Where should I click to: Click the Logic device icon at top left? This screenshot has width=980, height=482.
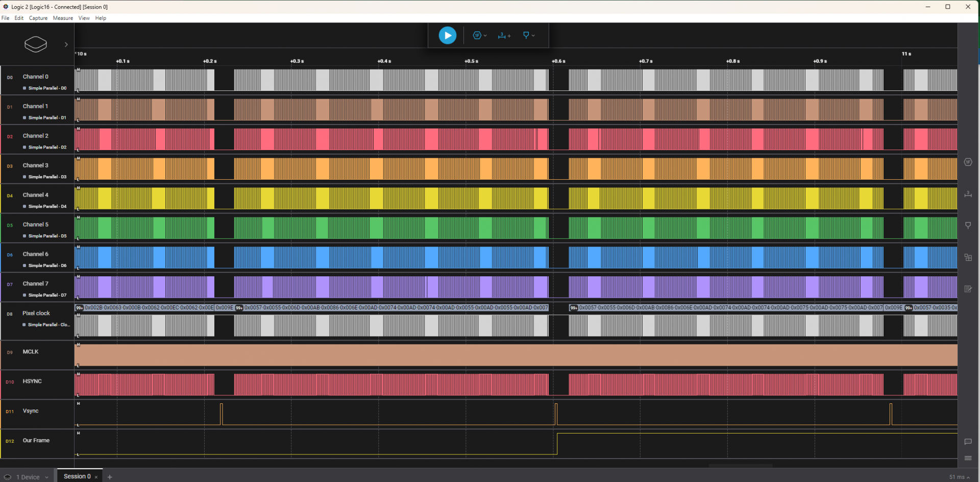[x=36, y=44]
